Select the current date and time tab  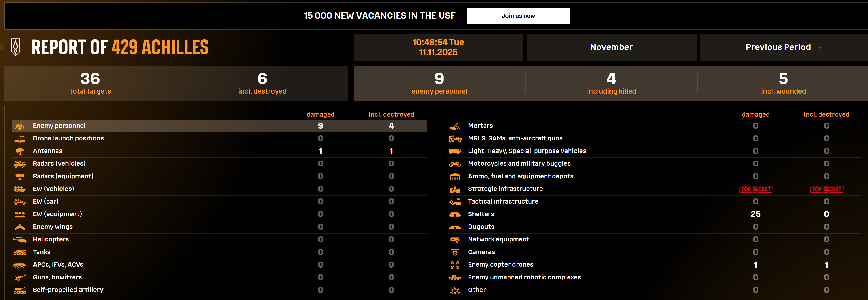(438, 47)
